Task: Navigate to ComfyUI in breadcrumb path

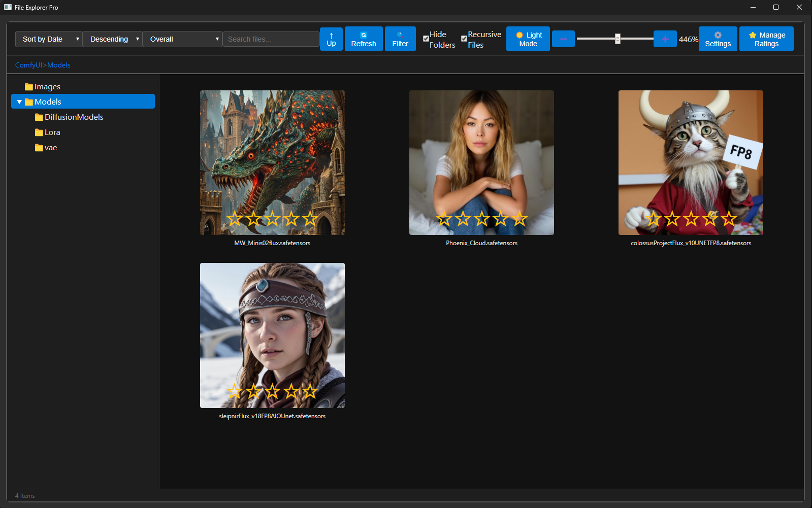Action: pos(28,65)
